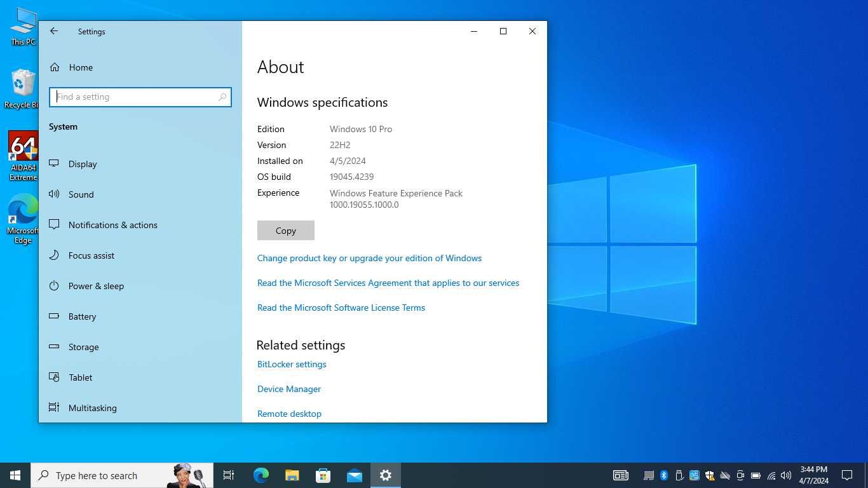The image size is (868, 488).
Task: Open Change product key or upgrade link
Action: coord(369,258)
